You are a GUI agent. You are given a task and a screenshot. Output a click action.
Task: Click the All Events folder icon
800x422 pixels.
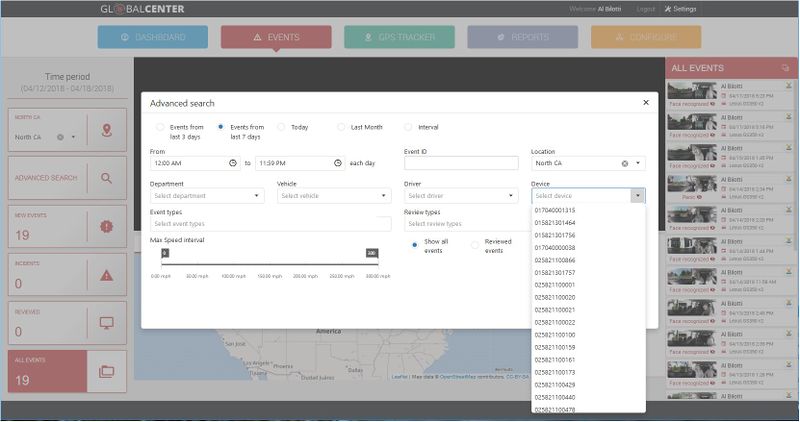click(107, 371)
